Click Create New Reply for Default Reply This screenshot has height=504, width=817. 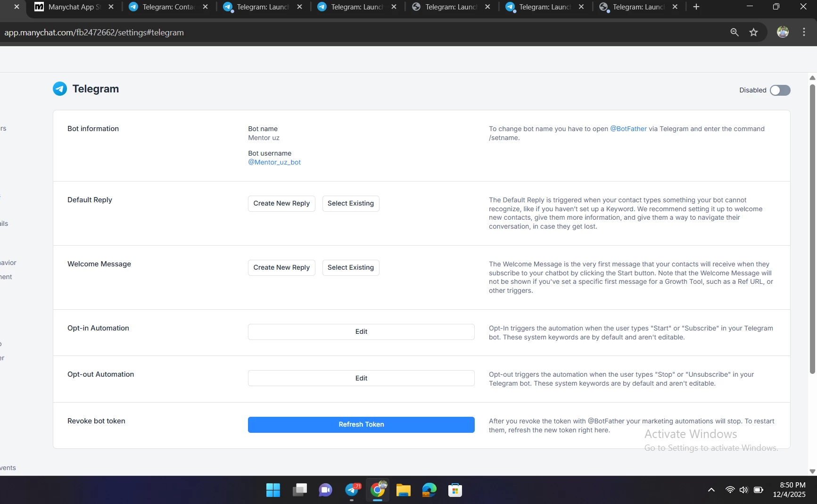point(281,203)
